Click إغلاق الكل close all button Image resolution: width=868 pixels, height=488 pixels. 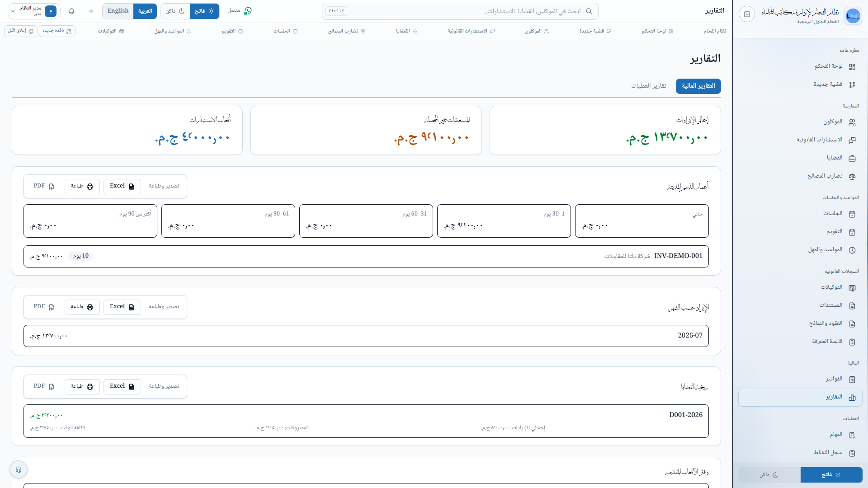pos(21,31)
